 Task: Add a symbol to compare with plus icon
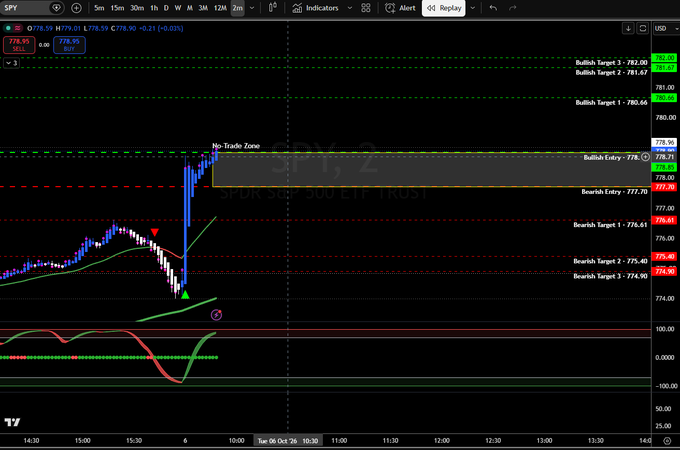click(x=76, y=8)
